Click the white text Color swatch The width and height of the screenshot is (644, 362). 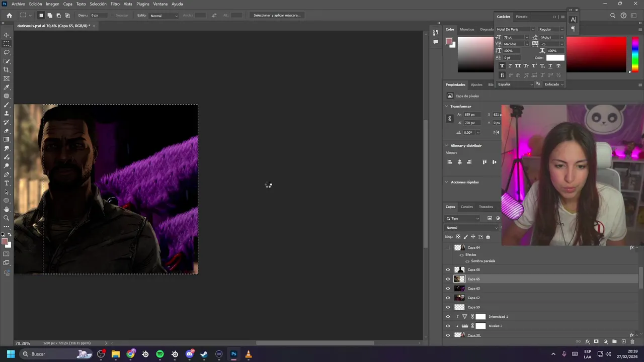555,58
